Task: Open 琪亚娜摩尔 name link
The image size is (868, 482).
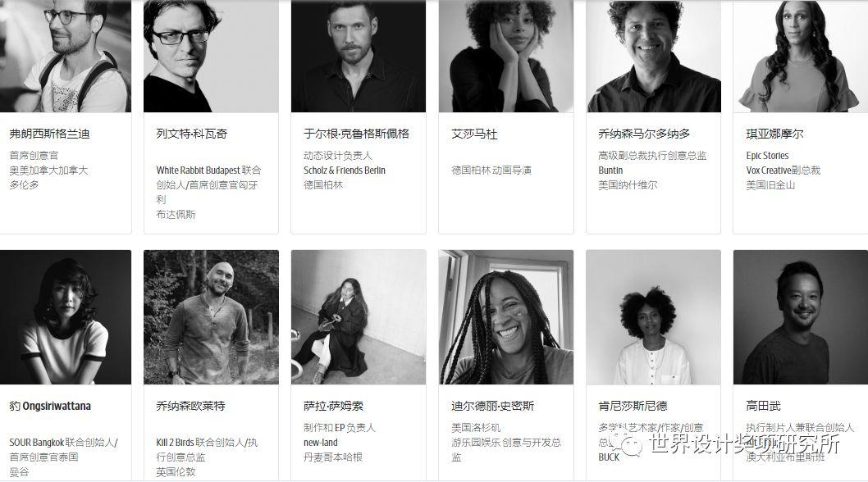Action: point(774,134)
